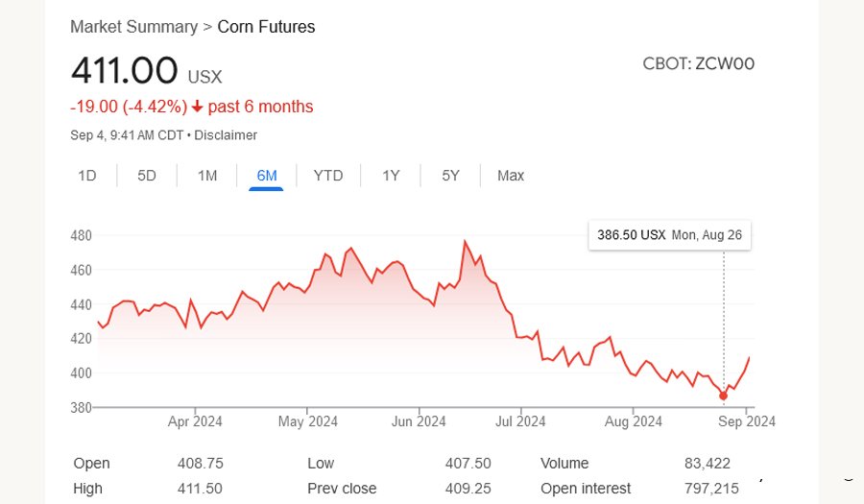Viewport: 864px width, 504px height.
Task: Click the red data point marker on chart
Action: pyautogui.click(x=723, y=396)
